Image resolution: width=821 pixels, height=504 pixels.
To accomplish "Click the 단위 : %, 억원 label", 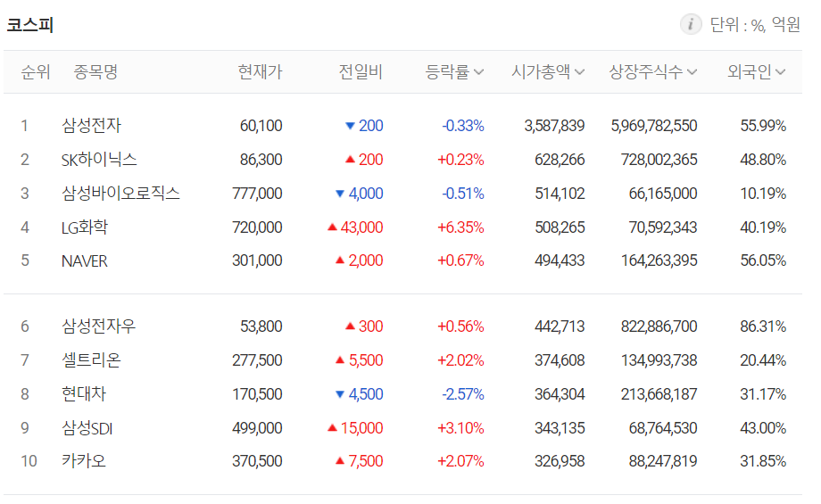I will [754, 25].
